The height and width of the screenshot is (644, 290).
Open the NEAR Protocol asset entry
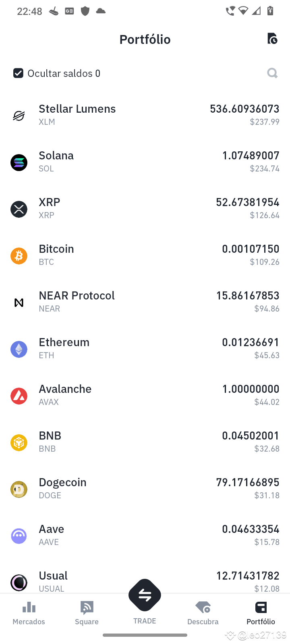tap(145, 302)
